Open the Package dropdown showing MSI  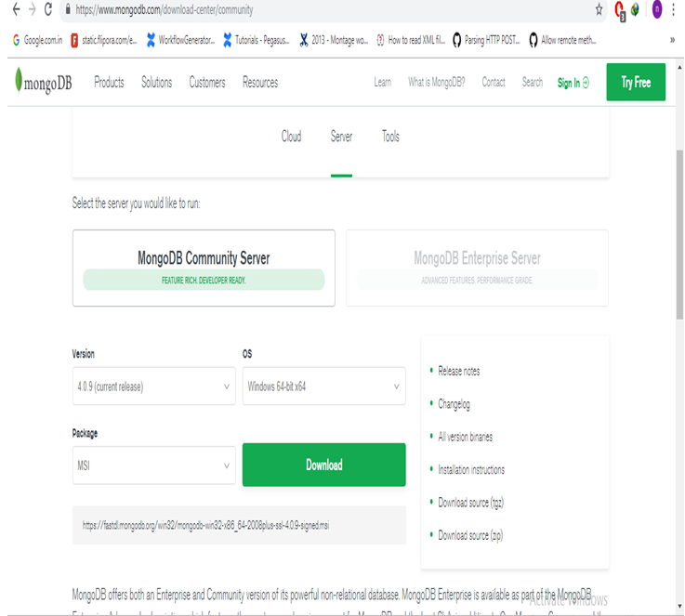(153, 465)
